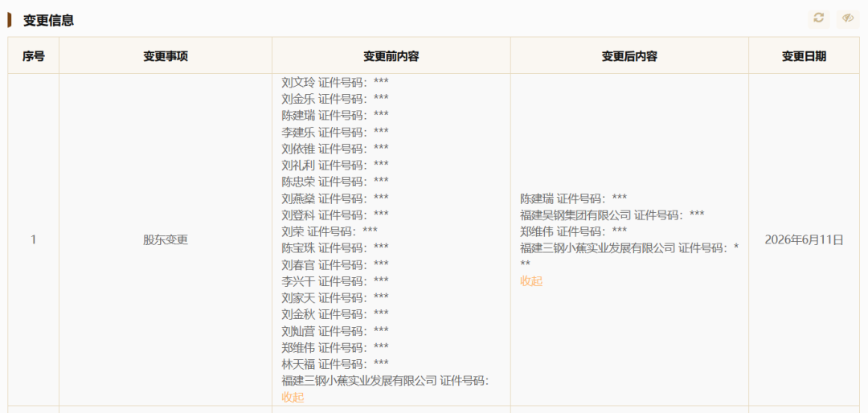Click the 股东变更 cell
Image resolution: width=868 pixels, height=413 pixels.
166,239
